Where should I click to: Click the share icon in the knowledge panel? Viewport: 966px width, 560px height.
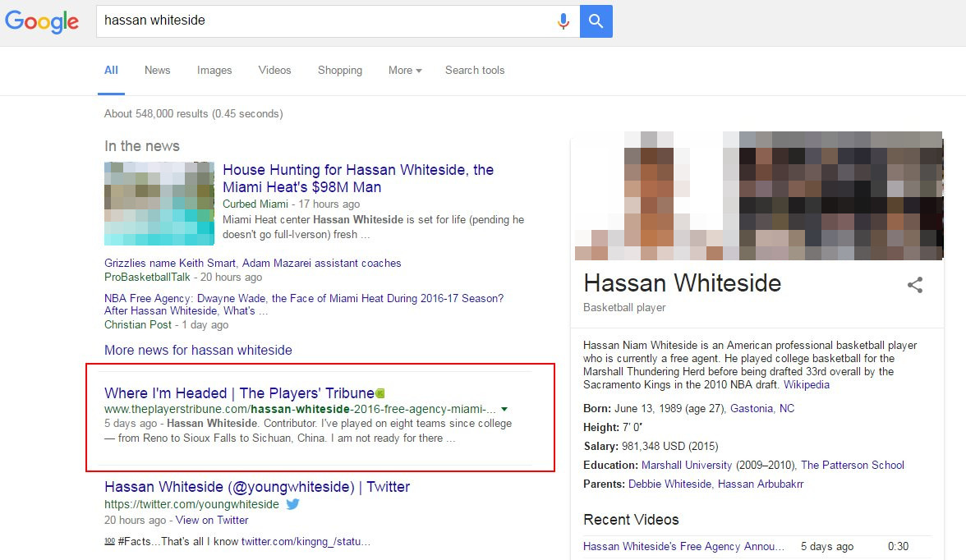pos(915,286)
